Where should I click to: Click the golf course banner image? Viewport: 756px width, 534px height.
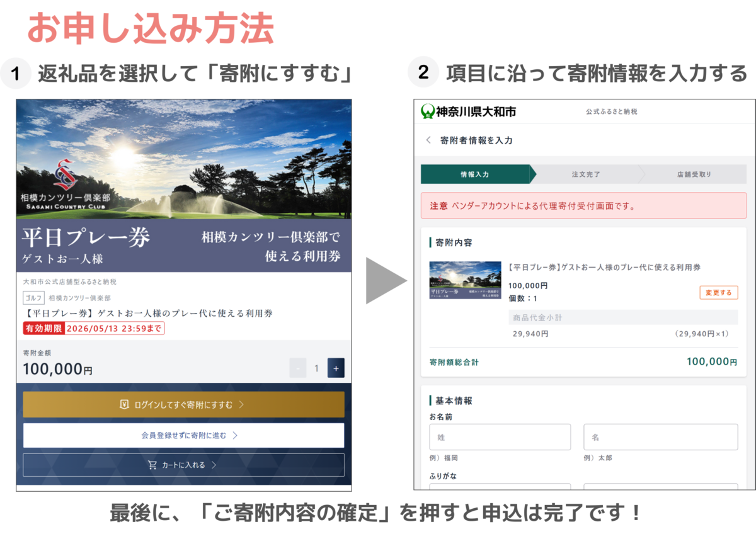[x=183, y=157]
